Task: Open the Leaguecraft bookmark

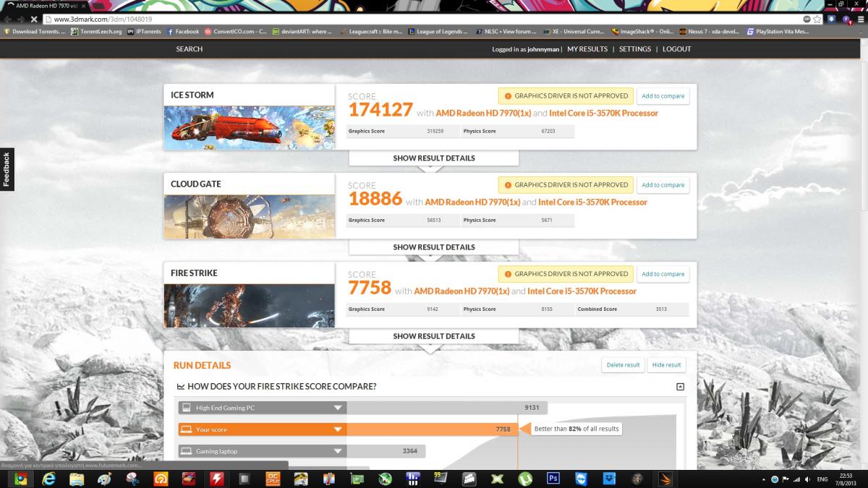Action: pyautogui.click(x=370, y=32)
